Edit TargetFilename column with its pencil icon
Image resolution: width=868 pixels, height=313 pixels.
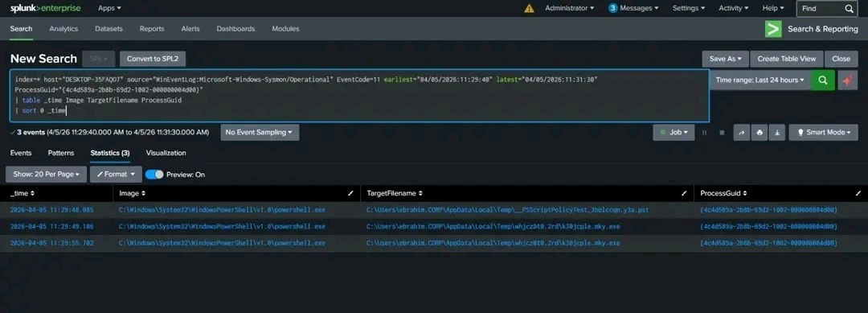click(x=684, y=193)
